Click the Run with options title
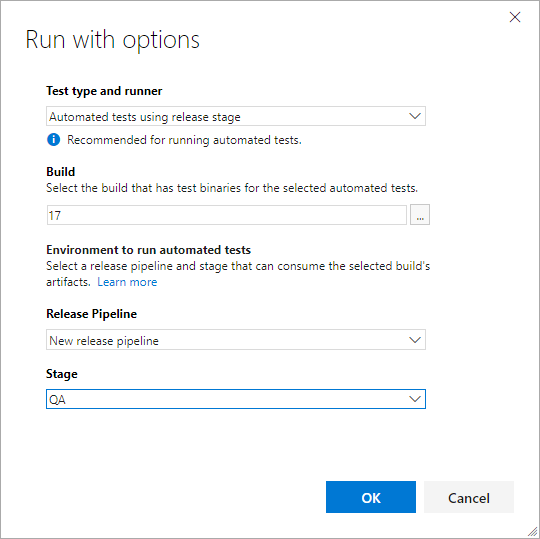The image size is (540, 539). (113, 40)
